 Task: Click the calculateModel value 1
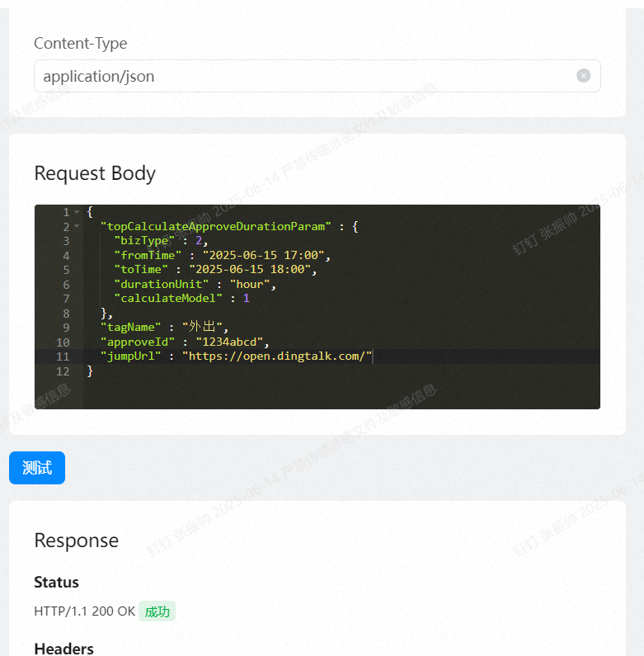point(246,298)
